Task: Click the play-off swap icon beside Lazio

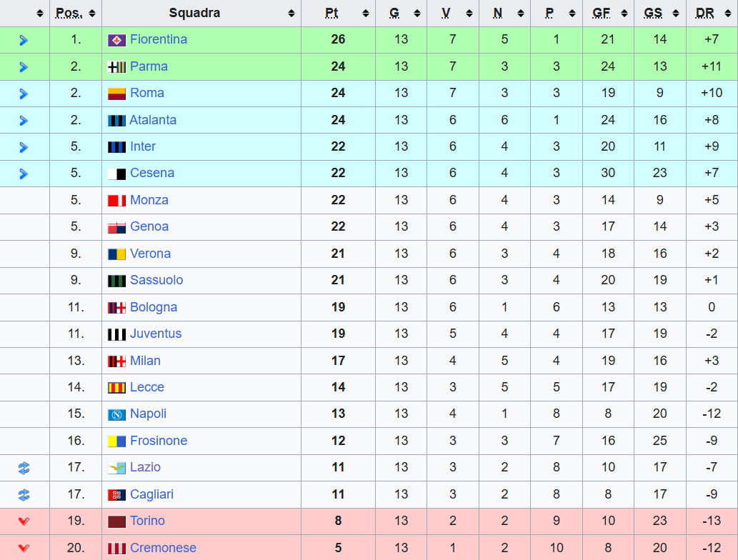Action: pyautogui.click(x=24, y=468)
